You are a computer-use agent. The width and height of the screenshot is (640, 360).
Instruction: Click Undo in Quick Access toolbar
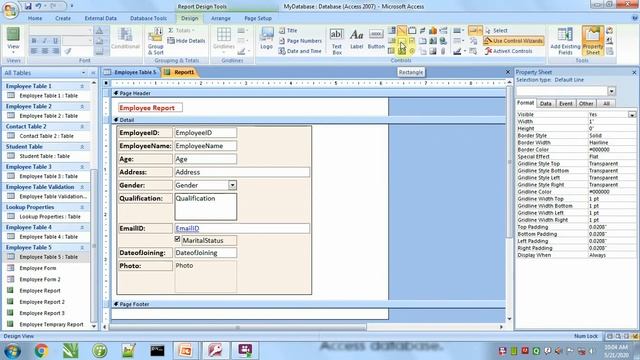tap(38, 6)
